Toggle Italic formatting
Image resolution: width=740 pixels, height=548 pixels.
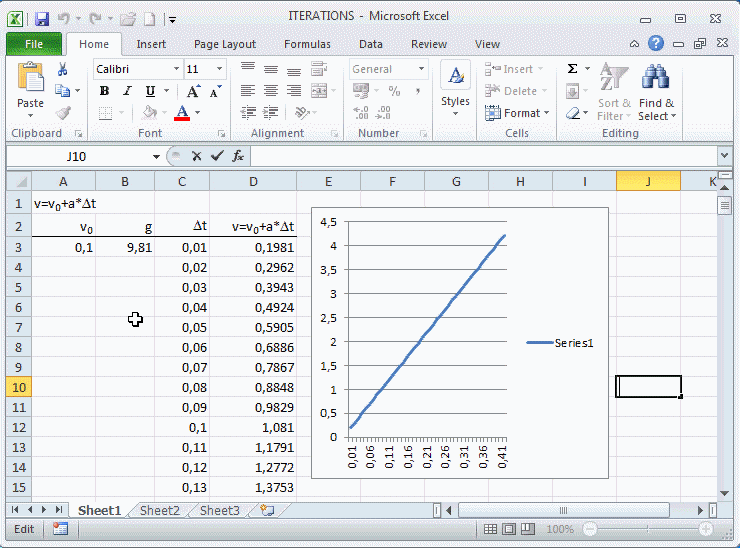coord(126,91)
